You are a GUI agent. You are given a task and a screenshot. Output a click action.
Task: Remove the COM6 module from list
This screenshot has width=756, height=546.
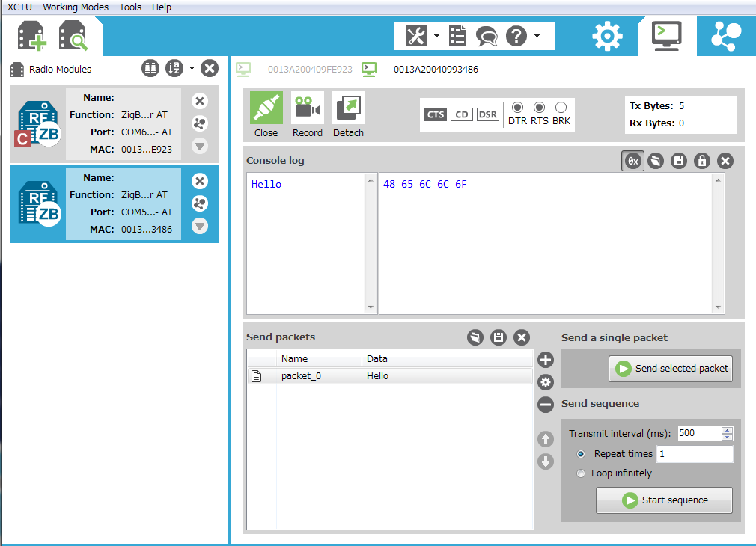tap(200, 101)
